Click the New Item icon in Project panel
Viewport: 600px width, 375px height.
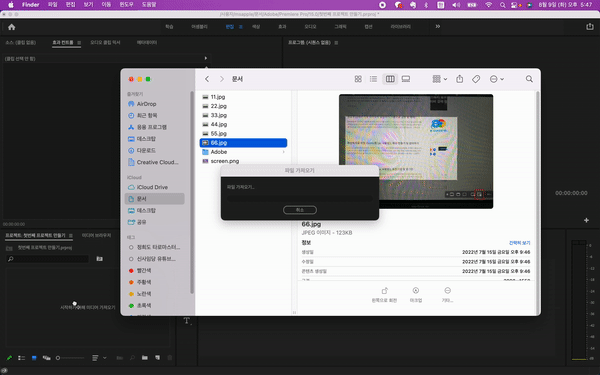click(157, 358)
